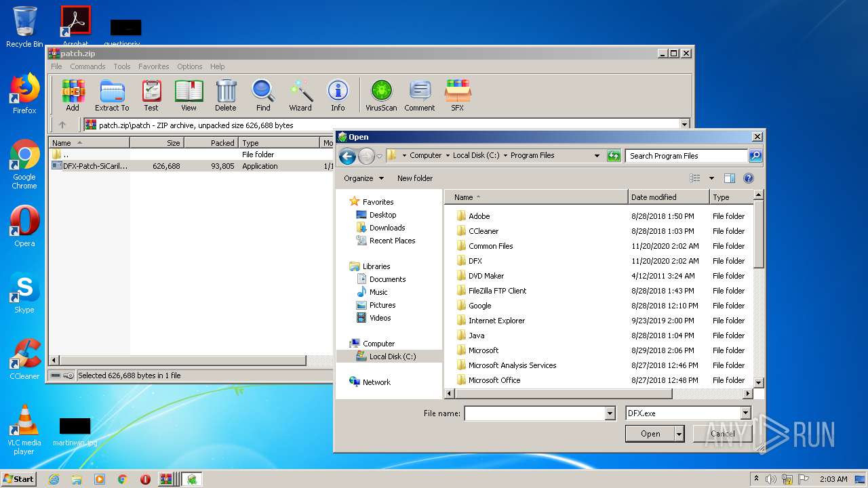Expand the WinRAR address path dropdown
Image resolution: width=868 pixels, height=488 pixels.
pyautogui.click(x=684, y=125)
